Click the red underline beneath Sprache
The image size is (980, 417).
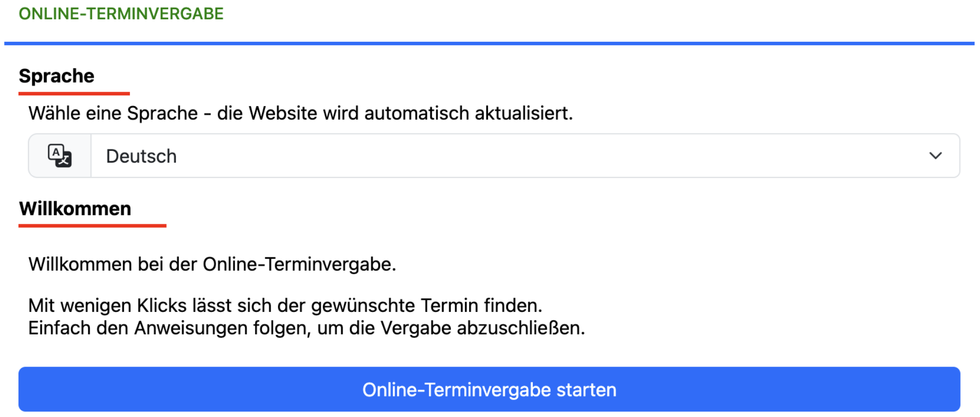74,94
